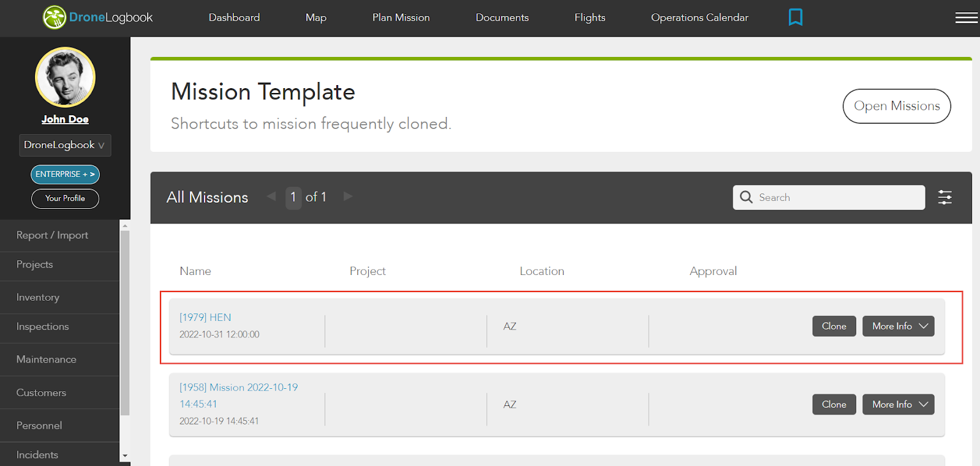Click John Doe profile picture
Viewport: 980px width, 466px height.
pos(65,77)
